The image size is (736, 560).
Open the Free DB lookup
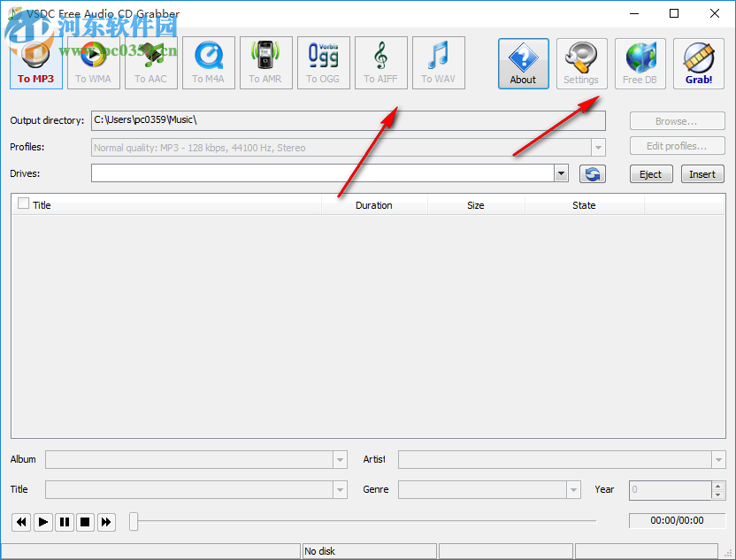pos(640,62)
